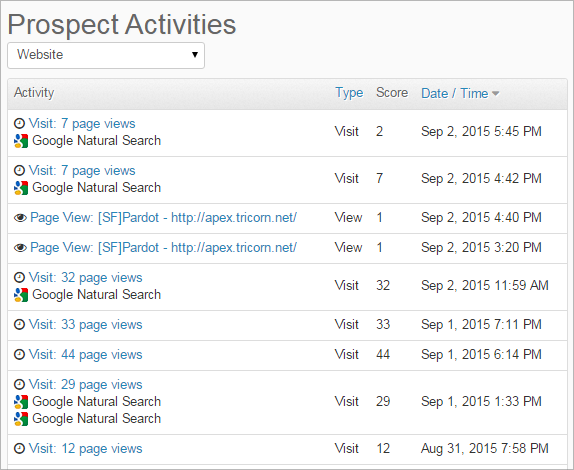Open the 4:42 PM 7 page views visit
Viewport: 574px width, 470px height.
coord(82,171)
